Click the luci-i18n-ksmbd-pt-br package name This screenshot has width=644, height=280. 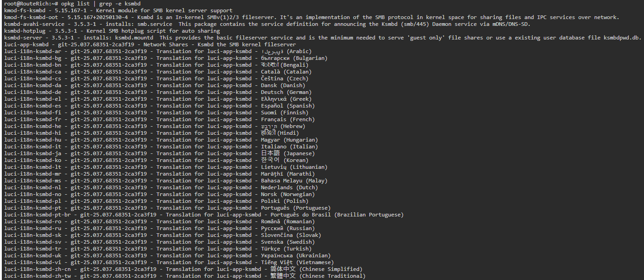(x=37, y=215)
